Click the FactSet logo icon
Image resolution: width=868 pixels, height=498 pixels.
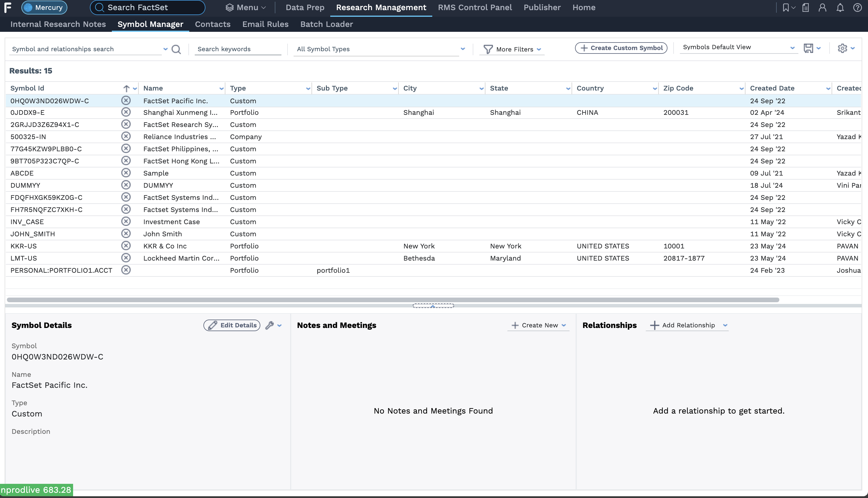pyautogui.click(x=8, y=7)
